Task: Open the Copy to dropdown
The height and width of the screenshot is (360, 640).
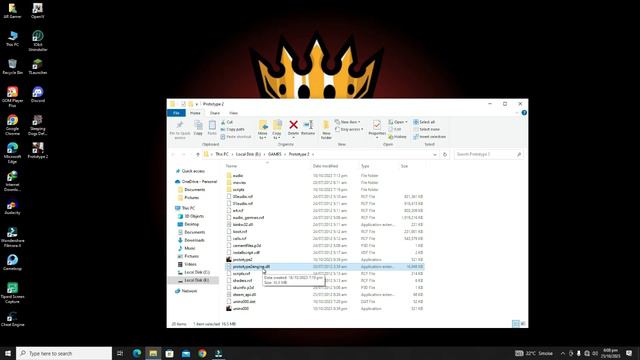Action: [277, 130]
